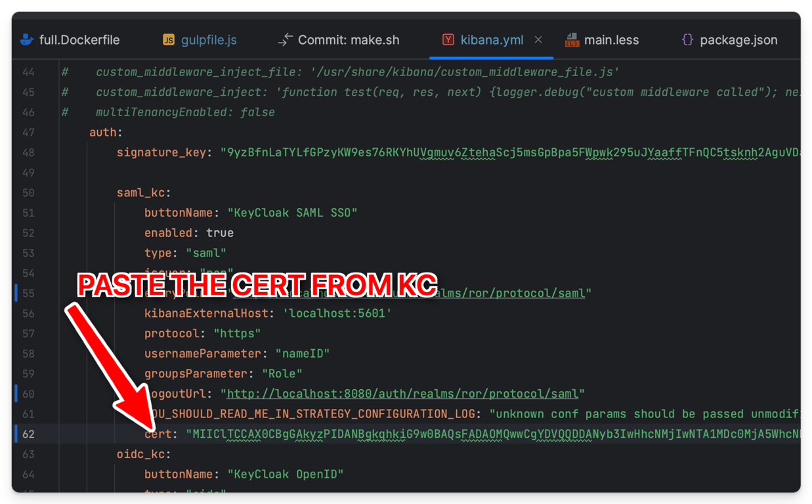This screenshot has height=504, width=812.
Task: Close the kibana.yml tab
Action: 538,40
